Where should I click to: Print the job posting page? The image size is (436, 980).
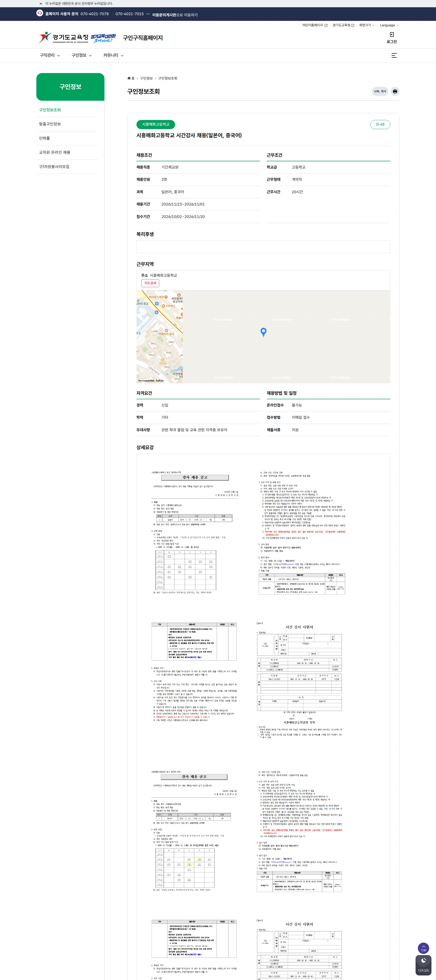tap(395, 91)
